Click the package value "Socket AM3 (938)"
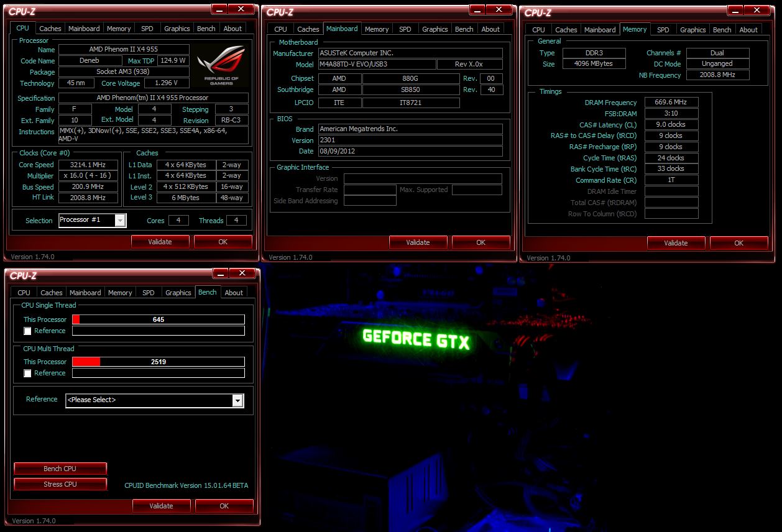Screen dimensions: 782x532 tap(124, 72)
